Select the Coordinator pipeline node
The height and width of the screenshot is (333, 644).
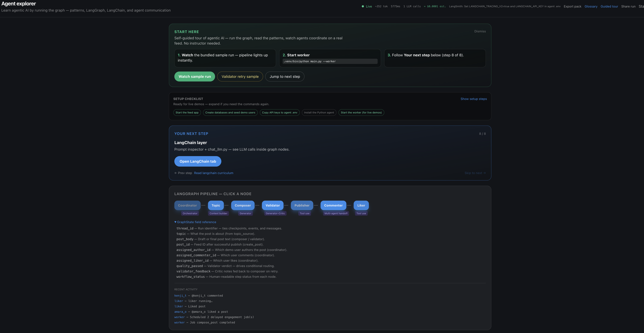(187, 205)
